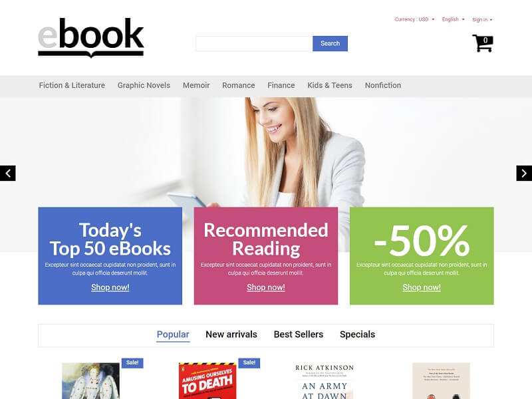Click Sale badge on first book
The height and width of the screenshot is (399, 532).
[x=132, y=362]
